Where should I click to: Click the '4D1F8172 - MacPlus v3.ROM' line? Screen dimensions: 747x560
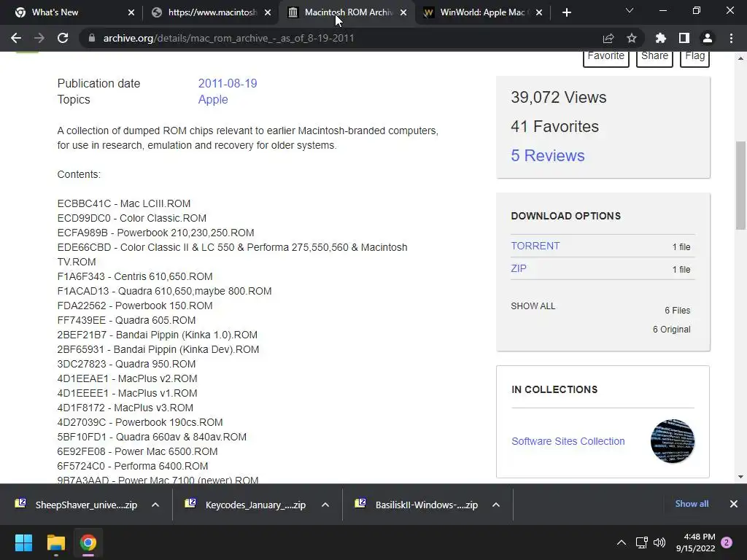click(125, 408)
